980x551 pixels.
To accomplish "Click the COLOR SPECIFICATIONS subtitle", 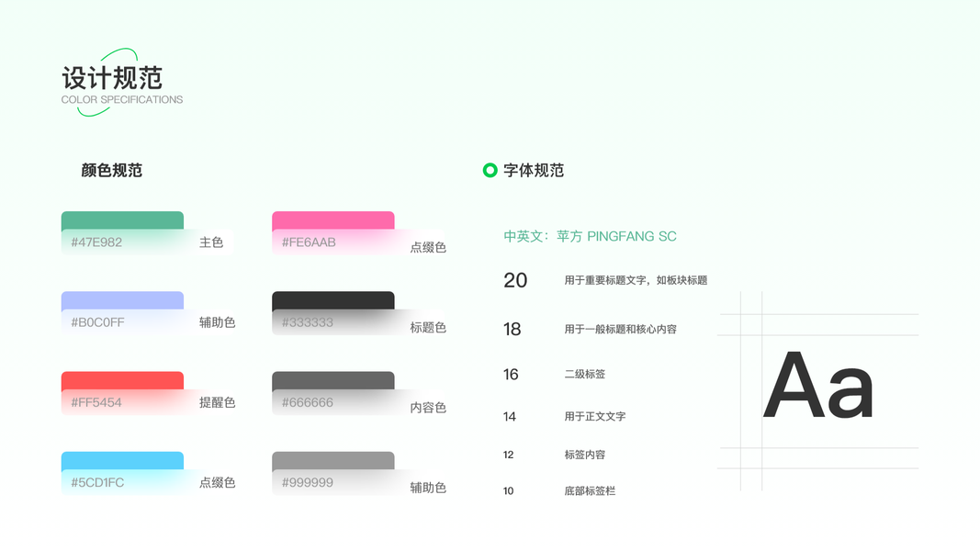I will pos(122,99).
